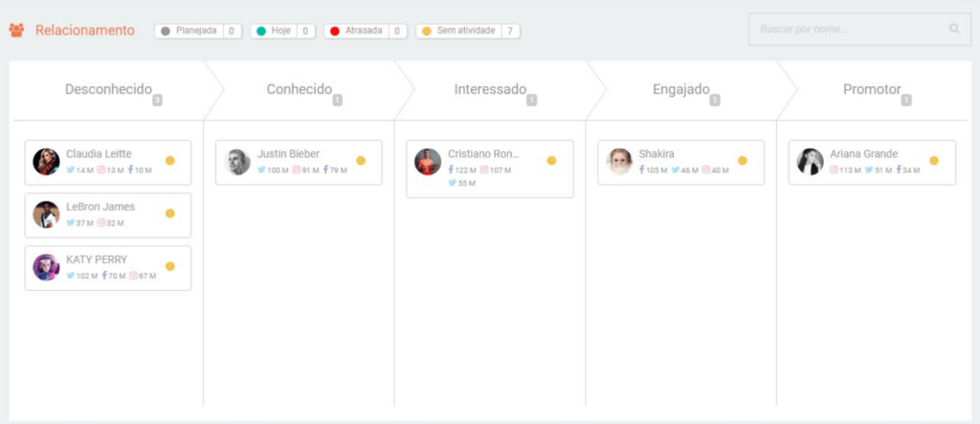Screen dimensions: 980x424
Task: Click Claudia Leitte's Instagram icon
Action: coord(101,169)
